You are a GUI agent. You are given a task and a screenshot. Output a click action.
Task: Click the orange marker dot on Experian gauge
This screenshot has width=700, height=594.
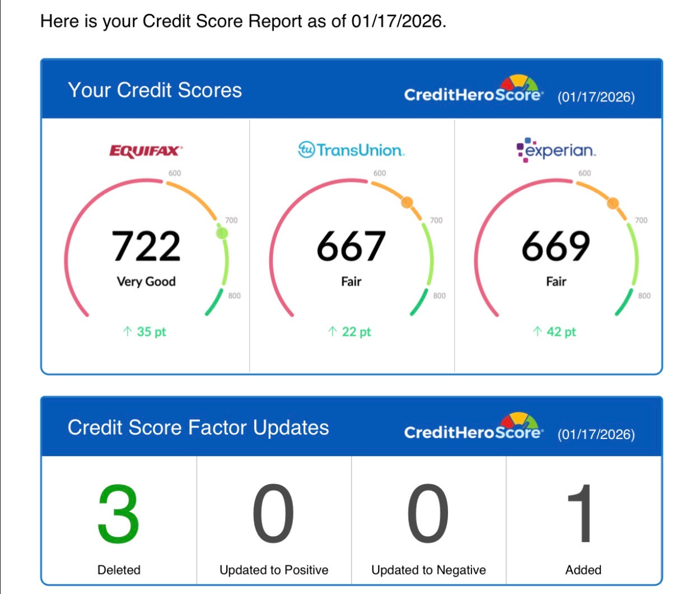point(613,203)
